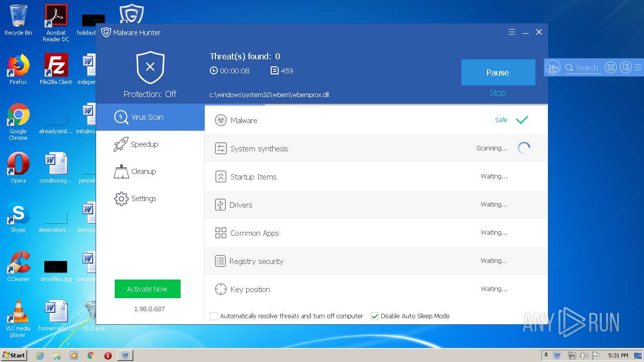Select the Opera desktop shortcut
This screenshot has height=362, width=644.
pos(18,168)
